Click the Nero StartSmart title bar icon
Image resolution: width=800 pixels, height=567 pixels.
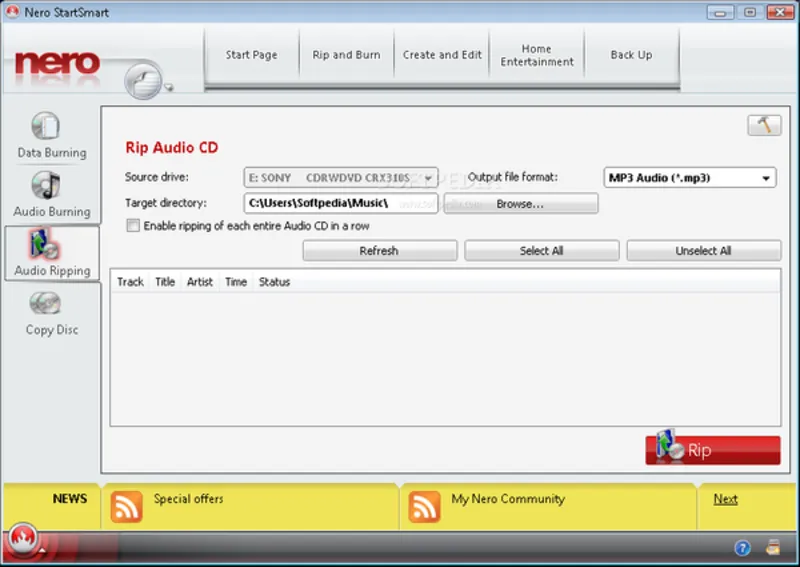point(12,12)
